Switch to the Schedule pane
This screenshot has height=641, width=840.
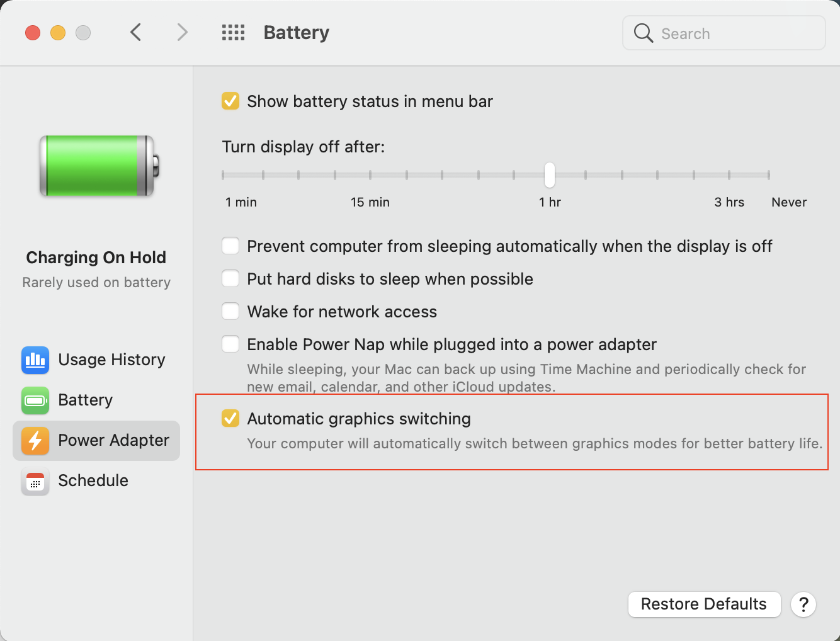coord(93,481)
